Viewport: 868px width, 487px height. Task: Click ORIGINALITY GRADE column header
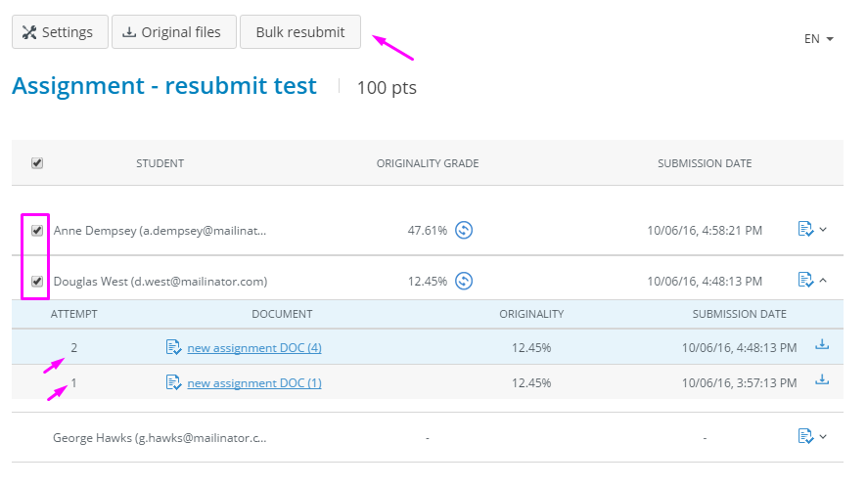point(428,163)
